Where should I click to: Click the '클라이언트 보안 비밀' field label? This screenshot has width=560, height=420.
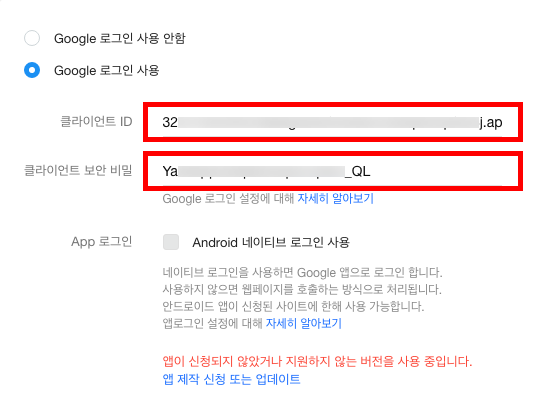tap(78, 170)
